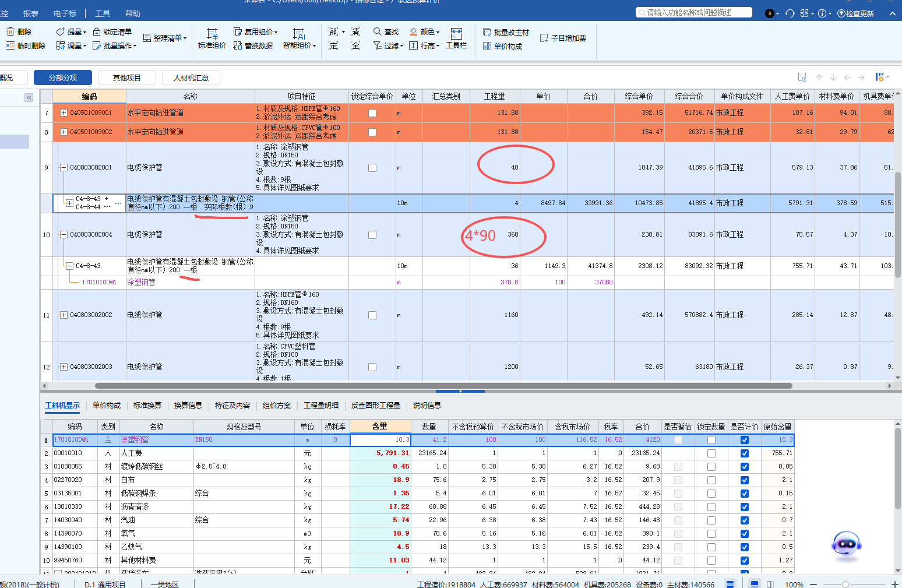Click the 单价构成 unit price icon in ribbon
The image size is (902, 588).
pyautogui.click(x=487, y=46)
